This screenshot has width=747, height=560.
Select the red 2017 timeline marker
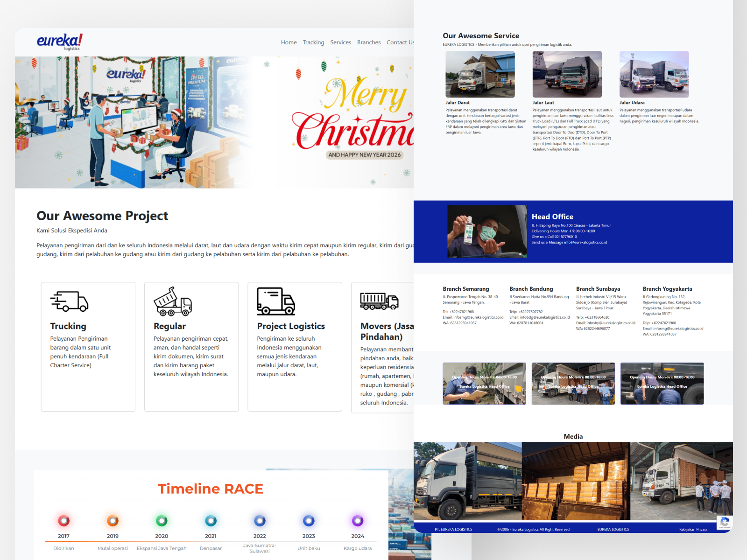point(63,520)
